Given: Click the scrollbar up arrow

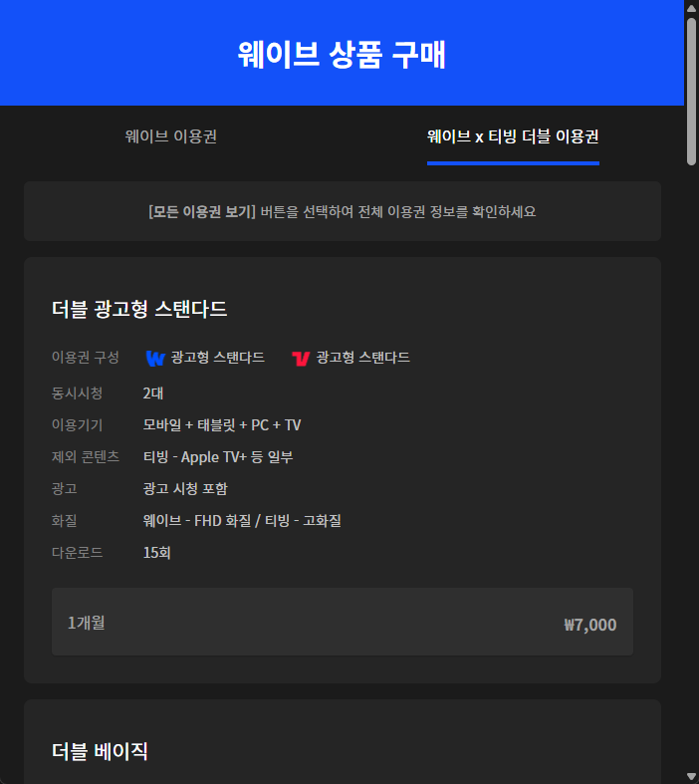Looking at the screenshot, I should pyautogui.click(x=691, y=8).
